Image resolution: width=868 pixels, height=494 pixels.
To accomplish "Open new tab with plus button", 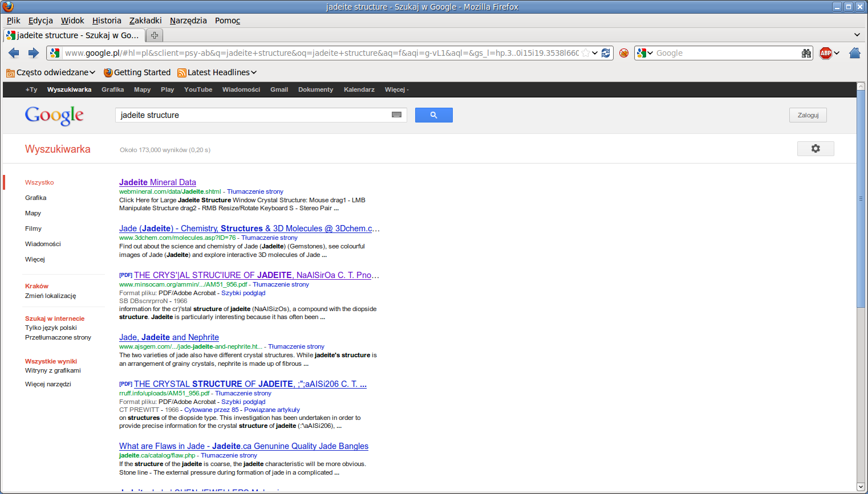I will click(x=154, y=35).
